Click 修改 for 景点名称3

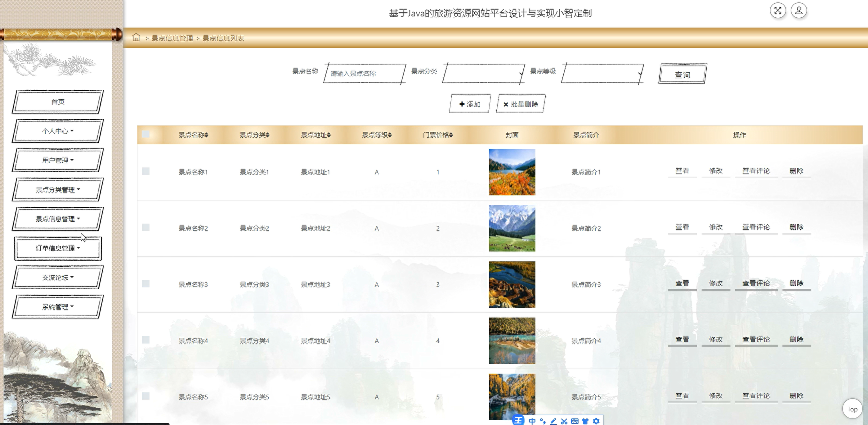(x=716, y=283)
